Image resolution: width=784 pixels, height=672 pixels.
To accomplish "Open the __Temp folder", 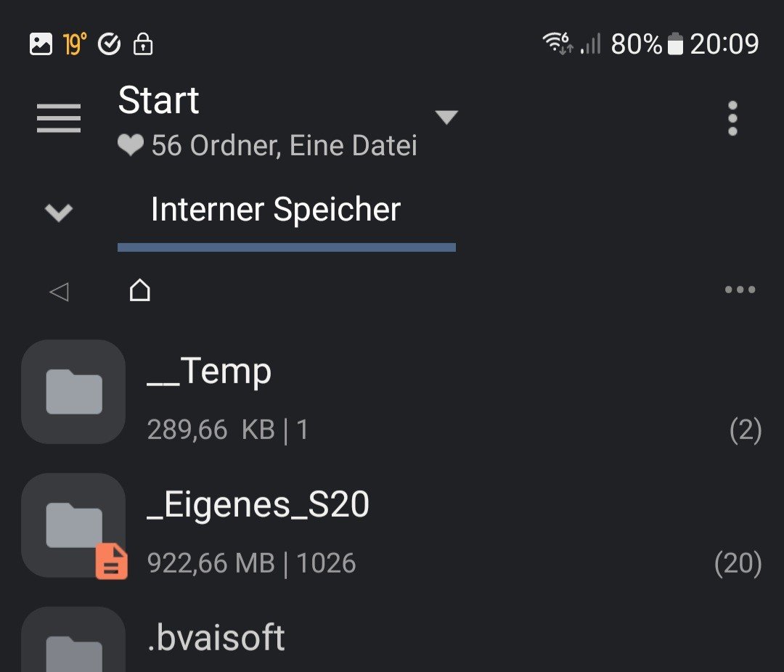I will coord(209,372).
